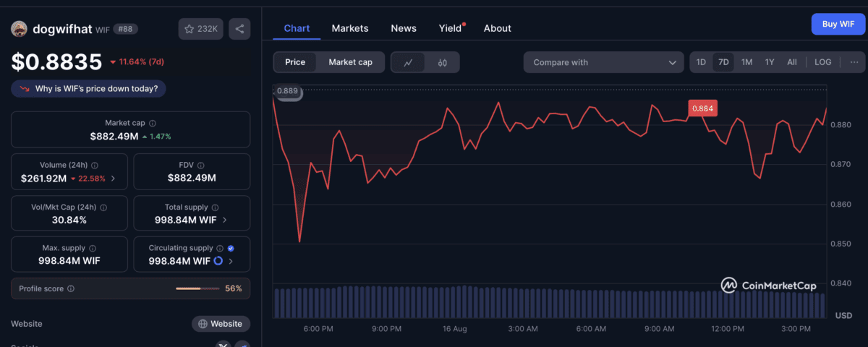Click the Profile score info icon
The image size is (868, 347).
(70, 288)
